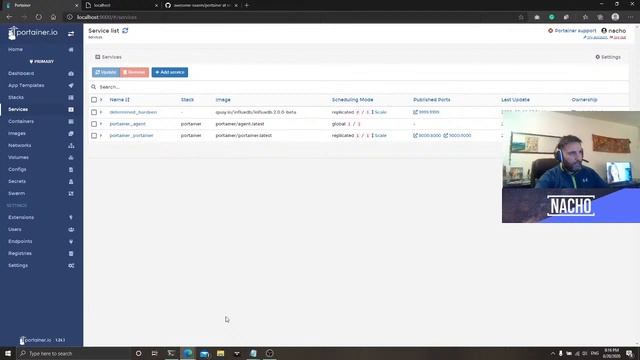Show hidden system tray icons

pos(553,353)
